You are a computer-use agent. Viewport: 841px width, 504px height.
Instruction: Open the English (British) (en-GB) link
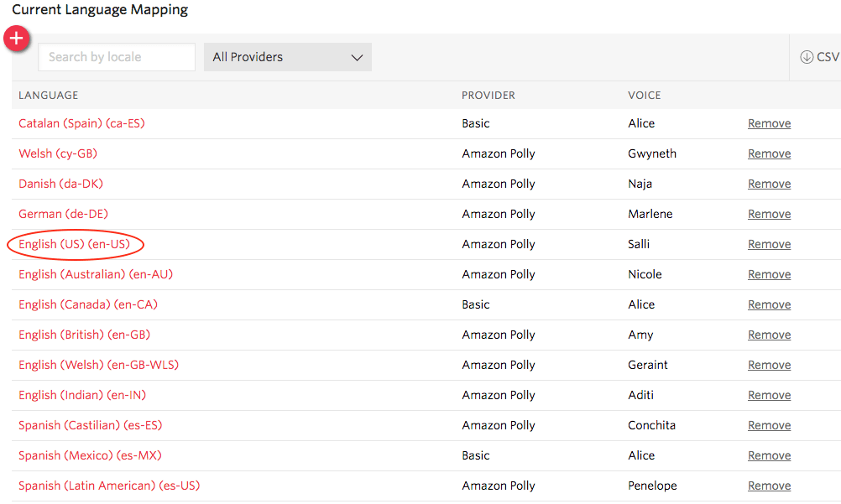(x=83, y=335)
